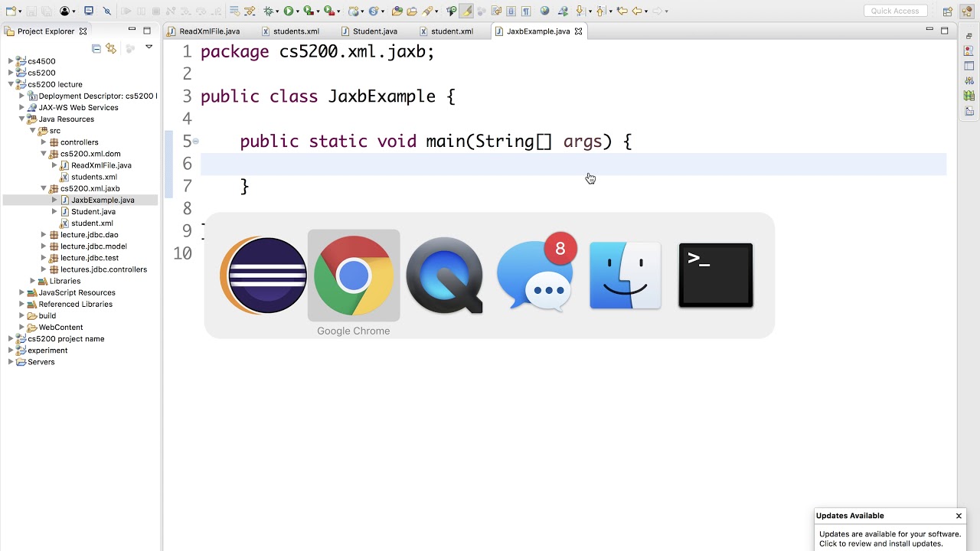Click the Back navigation arrow icon

(x=638, y=11)
